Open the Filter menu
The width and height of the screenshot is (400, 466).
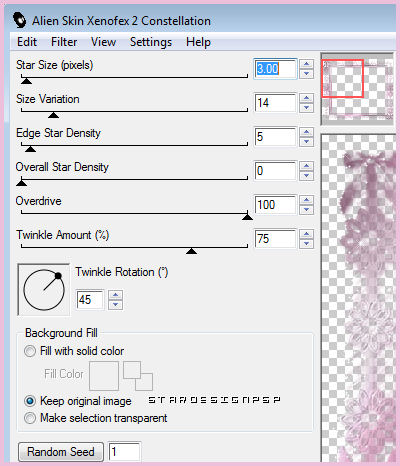[x=64, y=42]
